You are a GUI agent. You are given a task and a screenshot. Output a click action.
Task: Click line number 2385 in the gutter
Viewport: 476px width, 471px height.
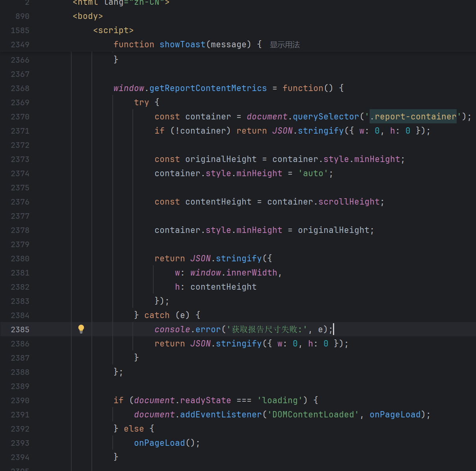[x=20, y=330]
